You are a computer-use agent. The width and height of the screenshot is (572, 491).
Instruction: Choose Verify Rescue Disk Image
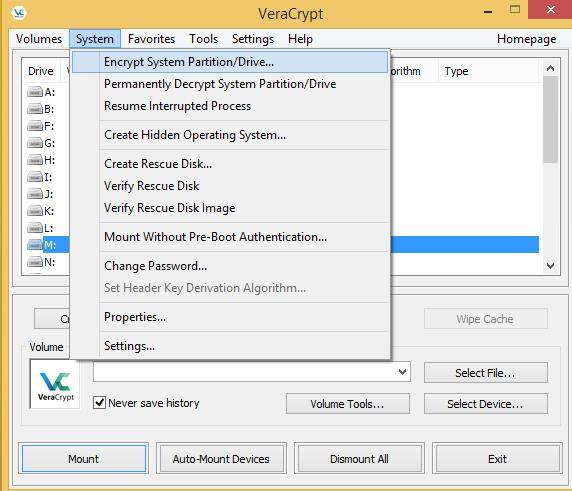[230, 208]
